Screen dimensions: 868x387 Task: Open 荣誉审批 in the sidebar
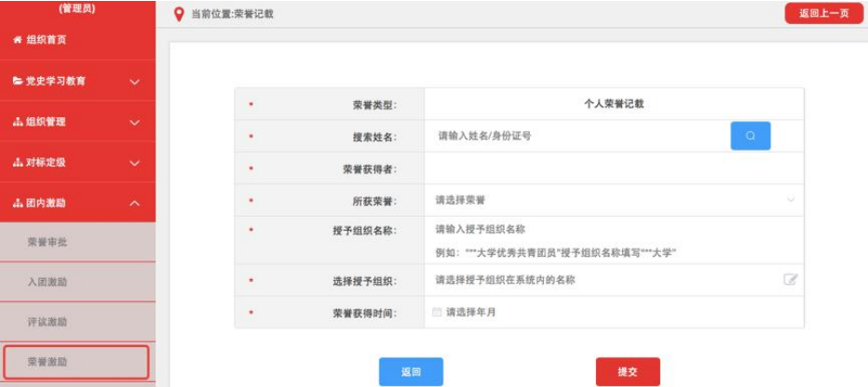(47, 242)
